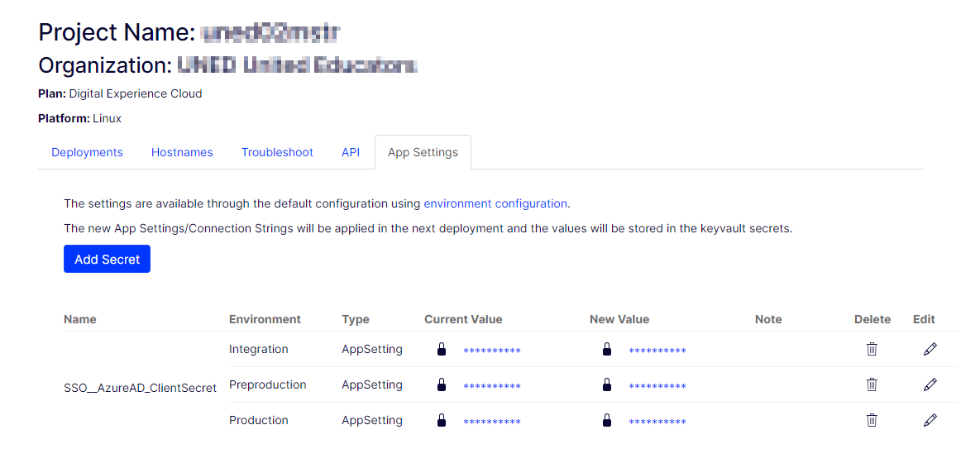Select the API tab
This screenshot has height=468, width=980.
point(351,152)
